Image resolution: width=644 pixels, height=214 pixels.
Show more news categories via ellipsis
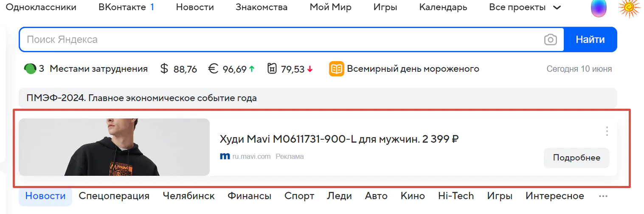(603, 196)
